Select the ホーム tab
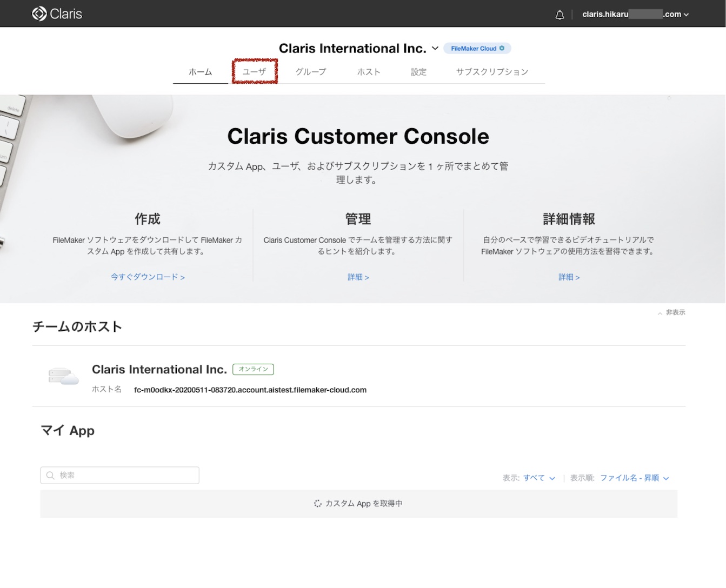The height and width of the screenshot is (588, 726). click(x=200, y=71)
